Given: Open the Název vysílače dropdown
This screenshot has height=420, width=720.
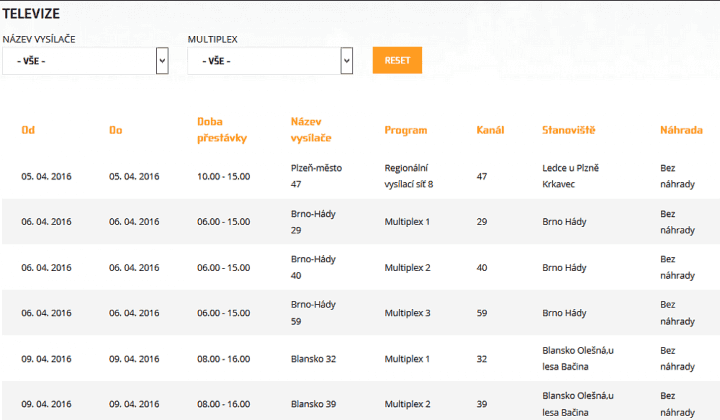Looking at the screenshot, I should (x=85, y=61).
